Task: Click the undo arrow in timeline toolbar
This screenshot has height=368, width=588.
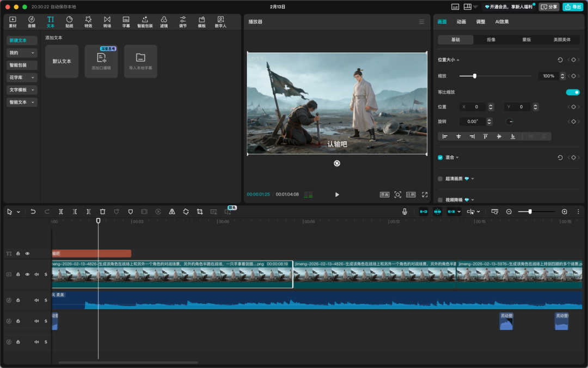Action: [x=33, y=212]
